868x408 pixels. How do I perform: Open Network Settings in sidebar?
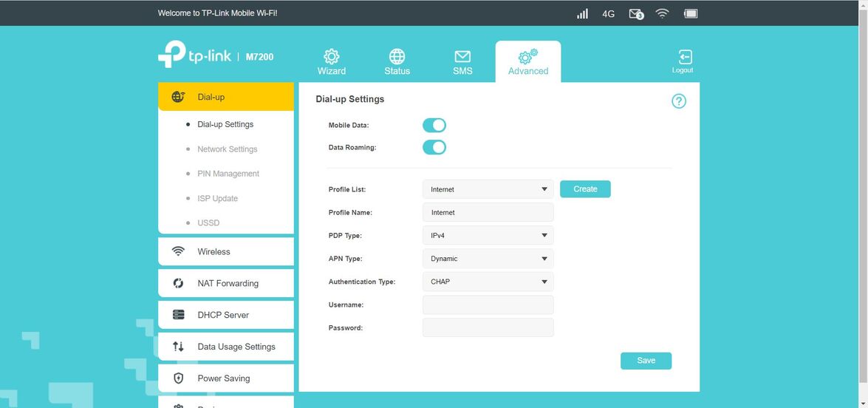[x=227, y=149]
